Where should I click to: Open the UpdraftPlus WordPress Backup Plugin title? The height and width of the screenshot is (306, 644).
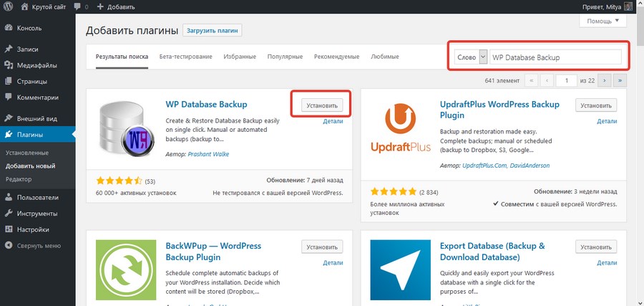499,110
